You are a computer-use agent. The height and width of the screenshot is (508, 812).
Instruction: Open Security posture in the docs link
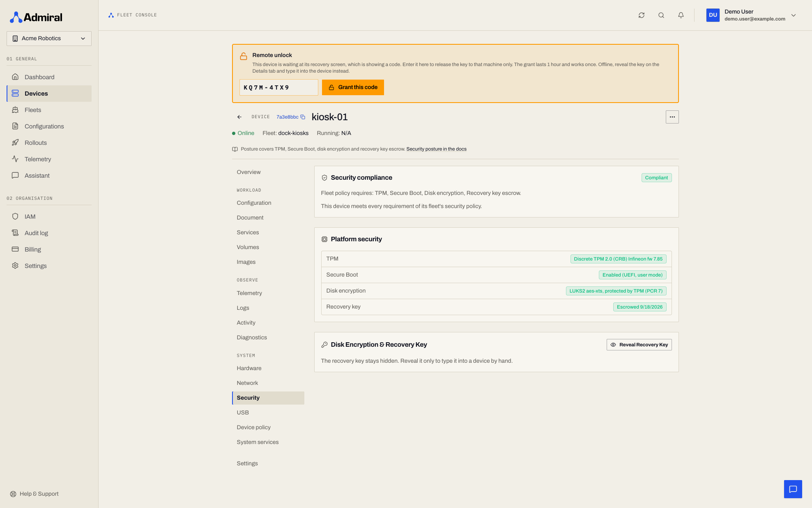436,149
